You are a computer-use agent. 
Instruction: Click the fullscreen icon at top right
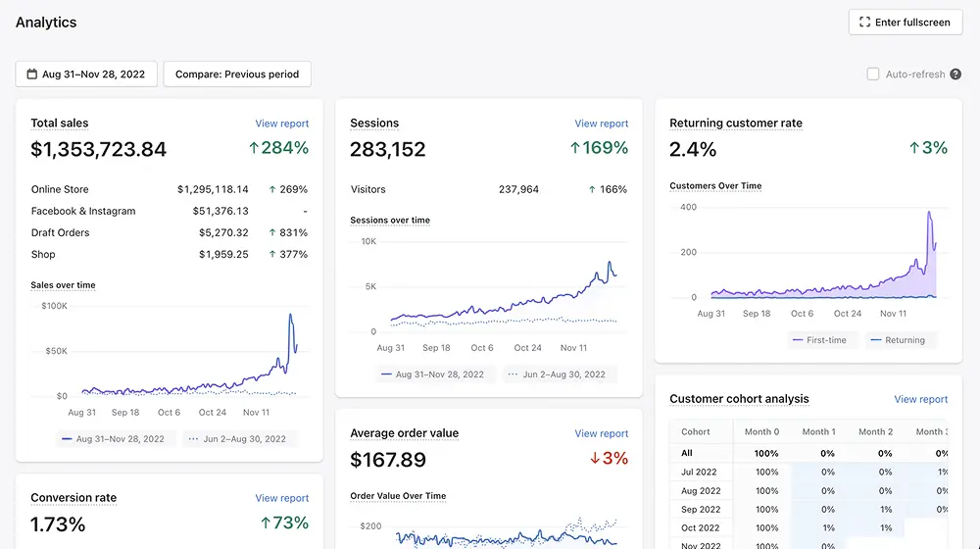[x=864, y=22]
